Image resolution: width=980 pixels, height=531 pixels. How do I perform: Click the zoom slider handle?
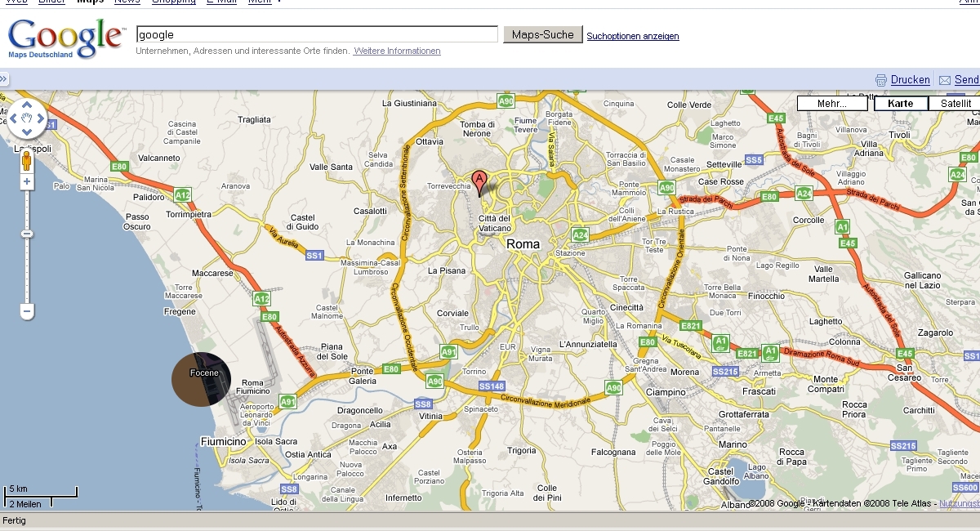(27, 234)
